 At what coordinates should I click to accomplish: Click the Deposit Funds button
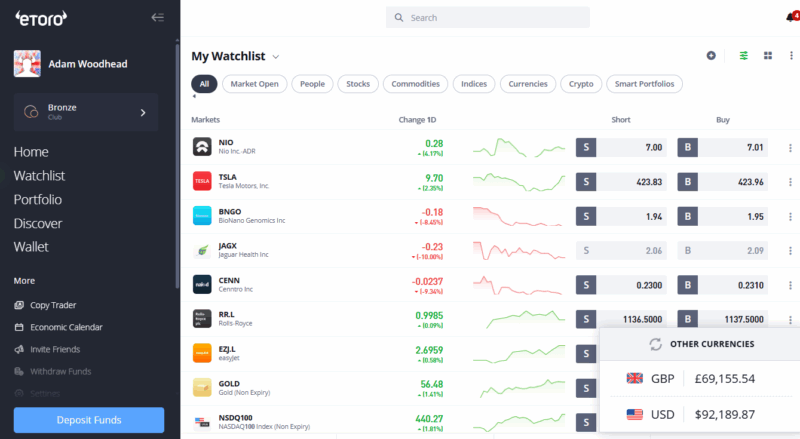tap(89, 420)
